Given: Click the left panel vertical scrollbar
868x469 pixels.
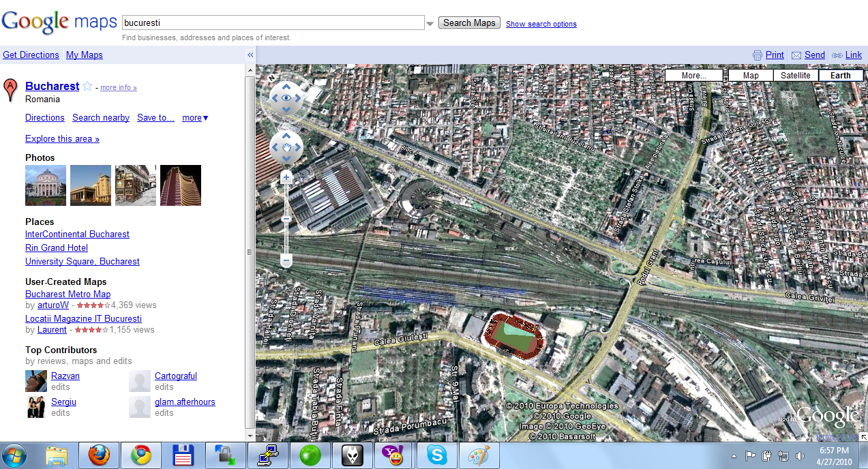Looking at the screenshot, I should [x=250, y=252].
